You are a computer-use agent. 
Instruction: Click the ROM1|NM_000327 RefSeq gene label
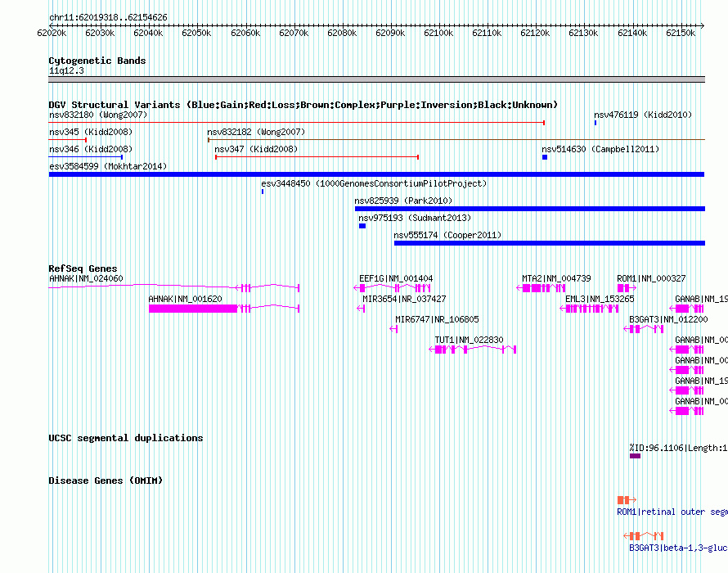tap(651, 278)
